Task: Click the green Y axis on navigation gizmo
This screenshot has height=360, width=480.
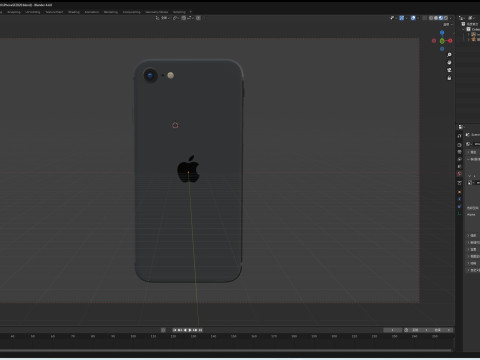Action: pyautogui.click(x=442, y=41)
